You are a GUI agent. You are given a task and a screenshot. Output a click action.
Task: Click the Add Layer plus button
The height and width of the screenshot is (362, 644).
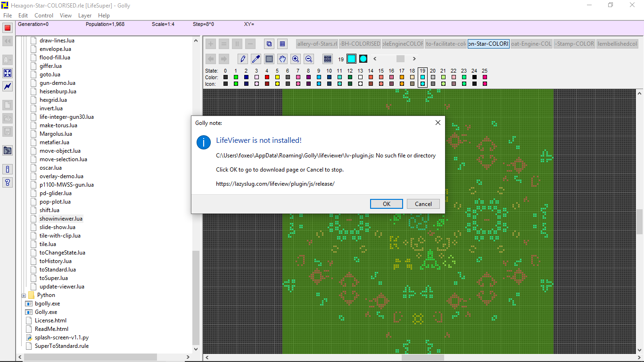pyautogui.click(x=211, y=44)
